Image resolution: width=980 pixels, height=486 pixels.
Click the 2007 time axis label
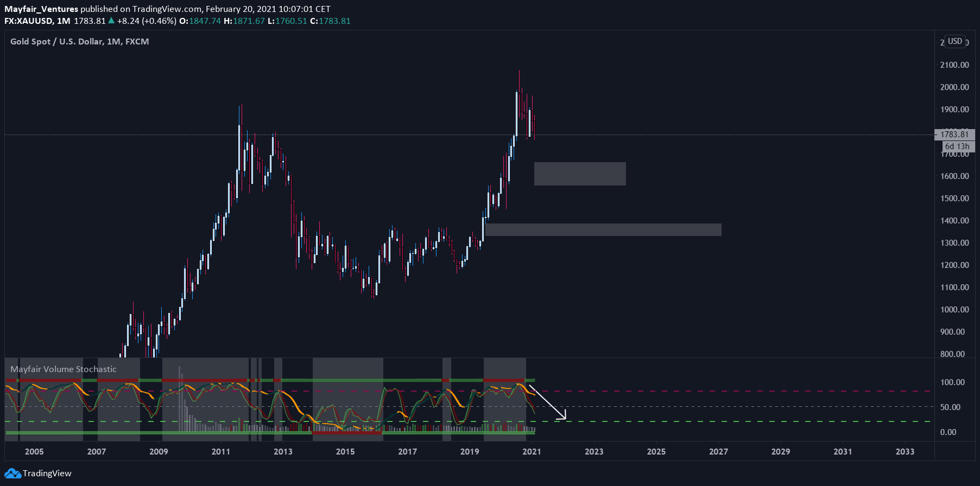(97, 452)
